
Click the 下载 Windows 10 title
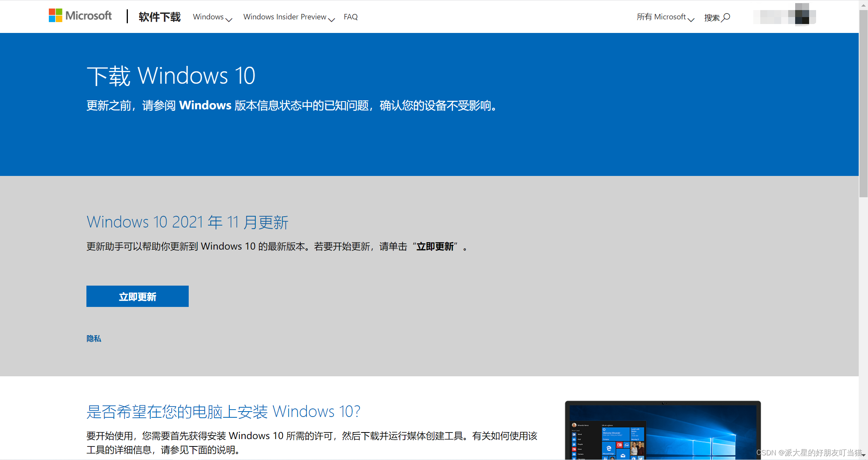pyautogui.click(x=171, y=76)
